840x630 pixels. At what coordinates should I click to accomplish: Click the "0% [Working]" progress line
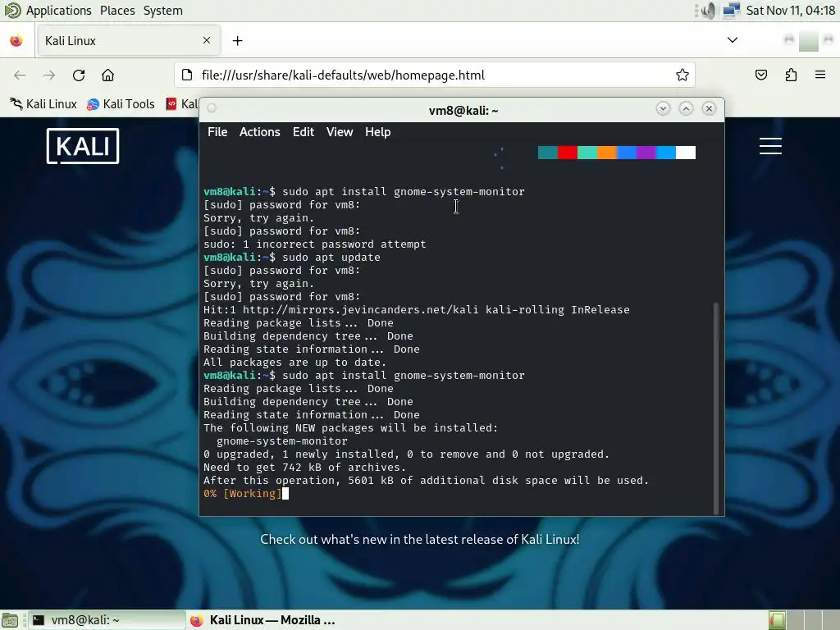242,493
